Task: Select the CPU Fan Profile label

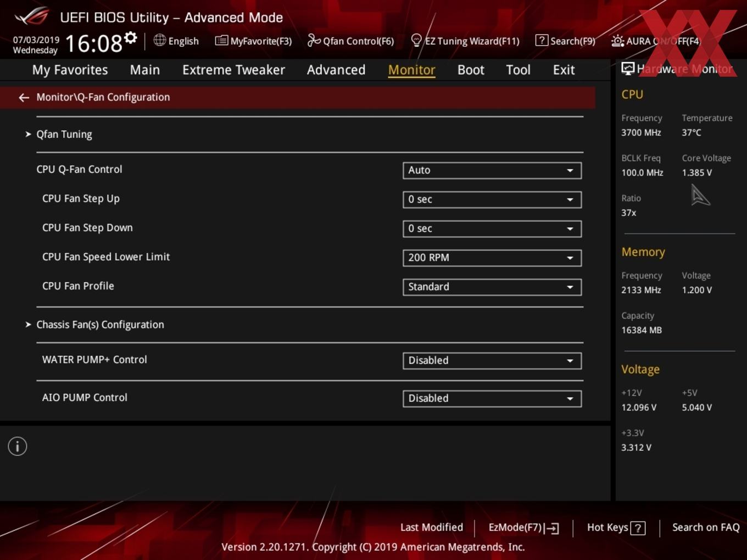Action: click(78, 286)
